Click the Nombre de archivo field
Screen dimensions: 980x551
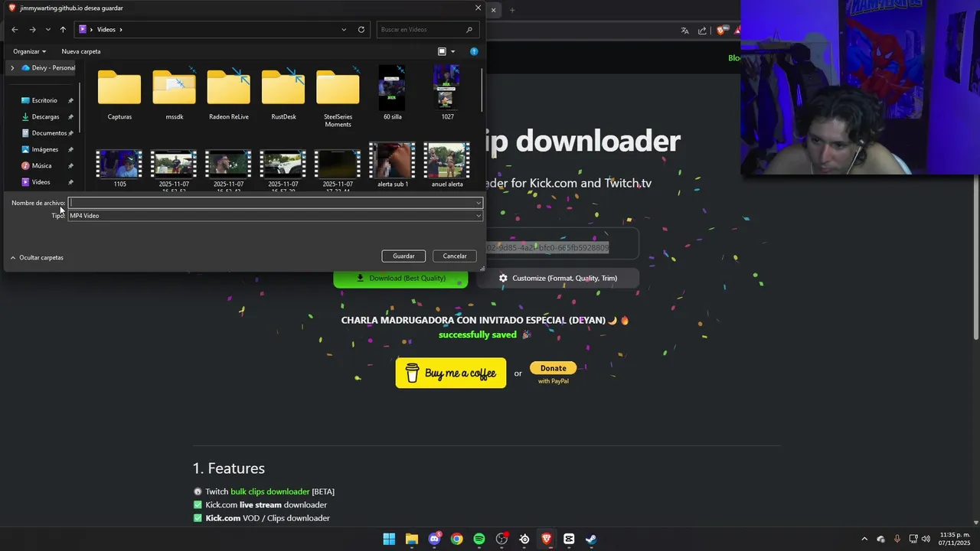pos(276,203)
